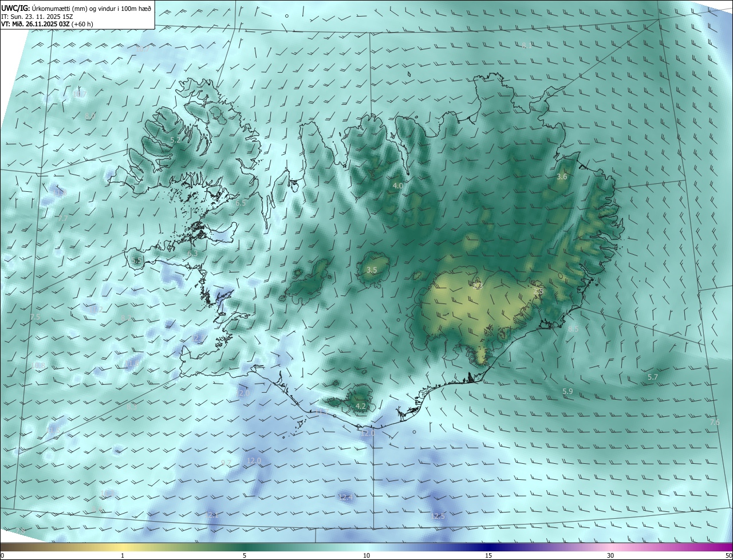Screen dimensions: 733x560
Task: Click the 6.5 value label
Action: (241, 203)
